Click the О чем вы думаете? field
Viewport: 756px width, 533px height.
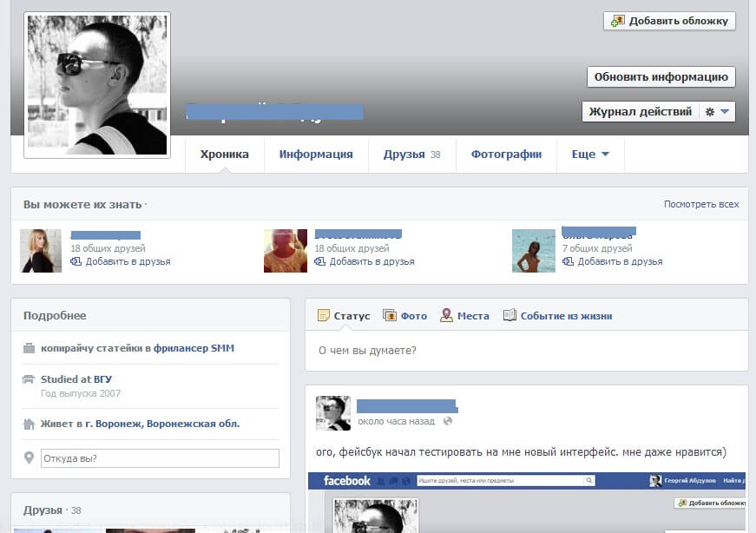tap(526, 351)
